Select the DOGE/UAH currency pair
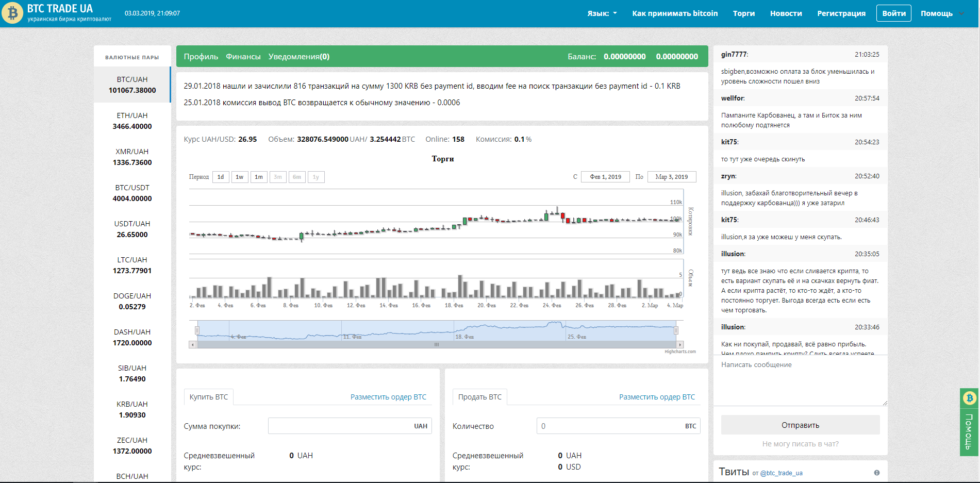The width and height of the screenshot is (980, 483). point(132,301)
